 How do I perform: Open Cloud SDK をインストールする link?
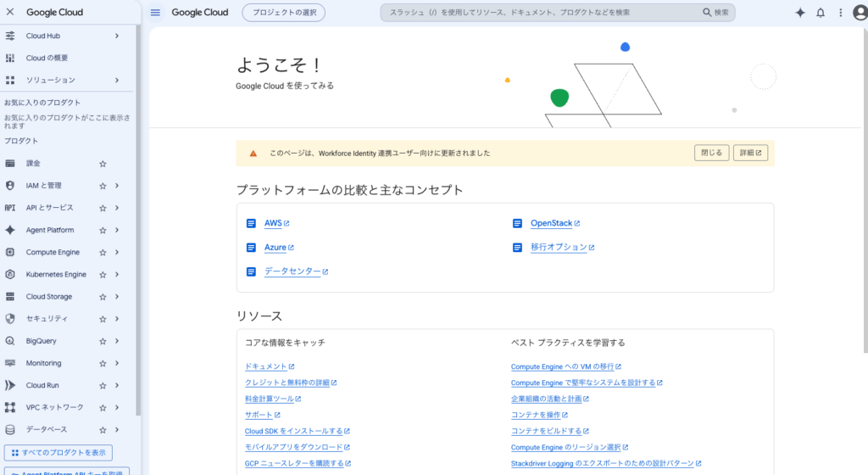tap(294, 431)
